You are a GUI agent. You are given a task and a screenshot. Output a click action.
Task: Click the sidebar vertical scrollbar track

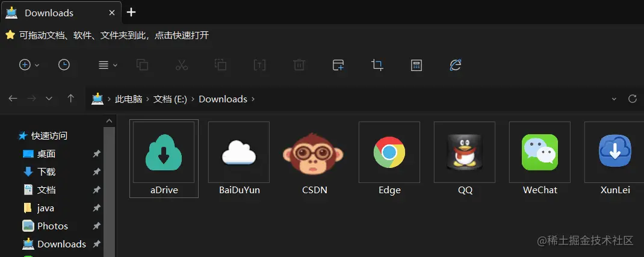[x=110, y=192]
